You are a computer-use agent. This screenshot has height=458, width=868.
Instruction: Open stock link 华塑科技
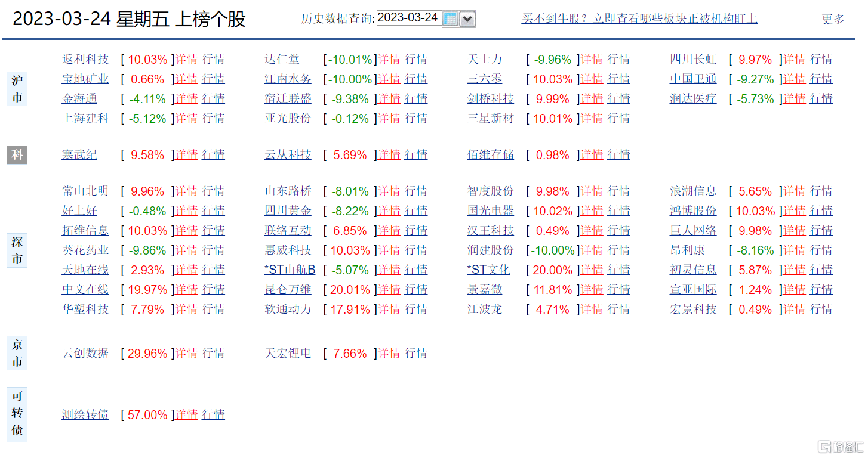85,310
